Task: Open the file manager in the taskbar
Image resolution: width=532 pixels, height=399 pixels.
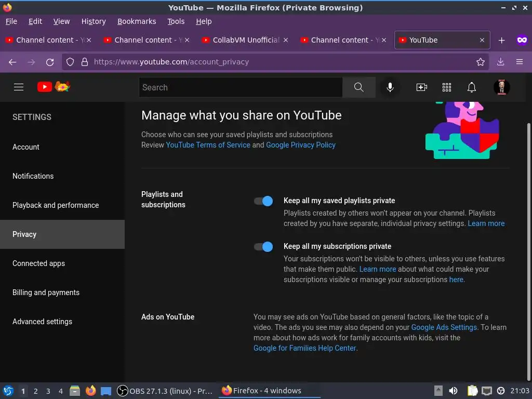Action: tap(75, 391)
